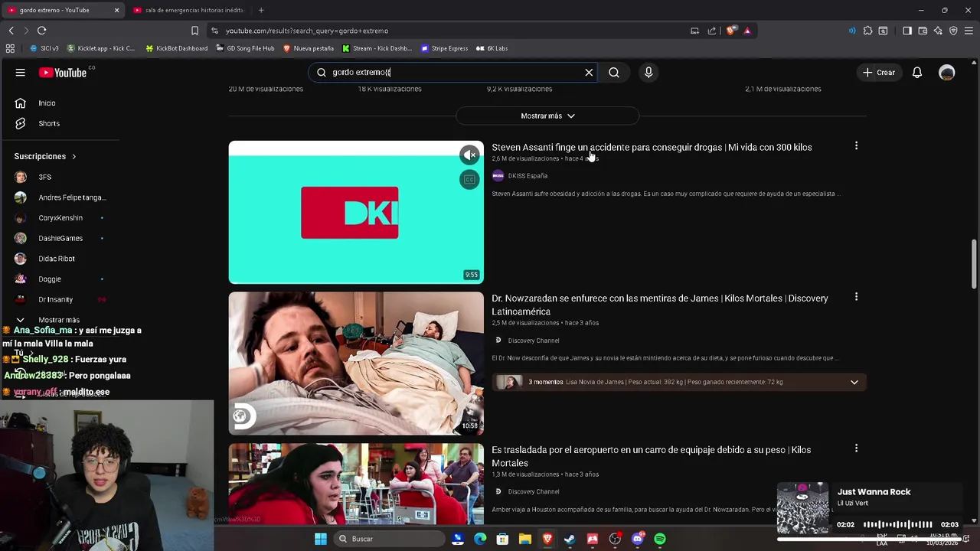Click the address bar URL
980x551 pixels.
307,31
